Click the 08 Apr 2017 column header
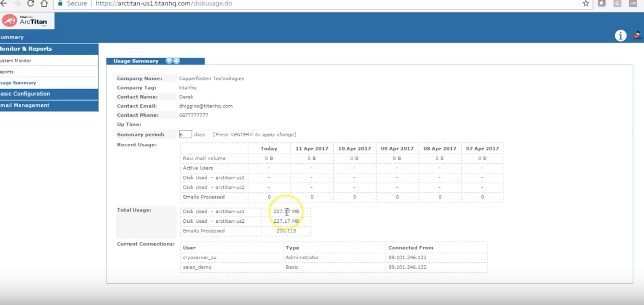Image resolution: width=644 pixels, height=305 pixels. 440,149
